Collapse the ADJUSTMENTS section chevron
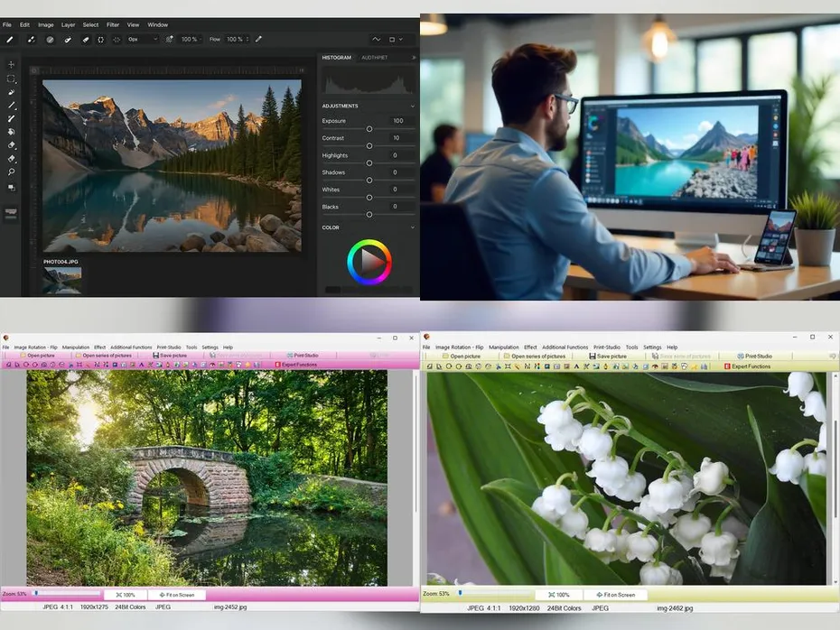This screenshot has height=630, width=840. click(413, 106)
